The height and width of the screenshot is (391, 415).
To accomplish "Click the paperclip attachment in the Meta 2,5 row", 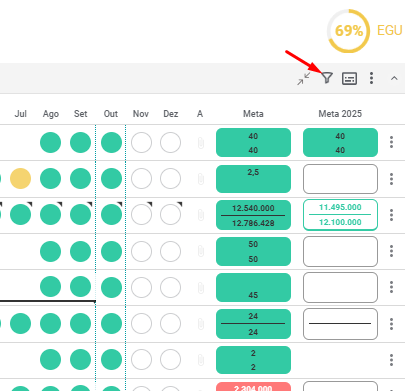I will (x=201, y=179).
